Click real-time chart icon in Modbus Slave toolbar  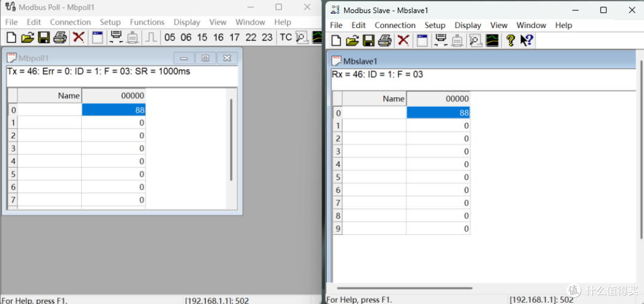point(492,41)
